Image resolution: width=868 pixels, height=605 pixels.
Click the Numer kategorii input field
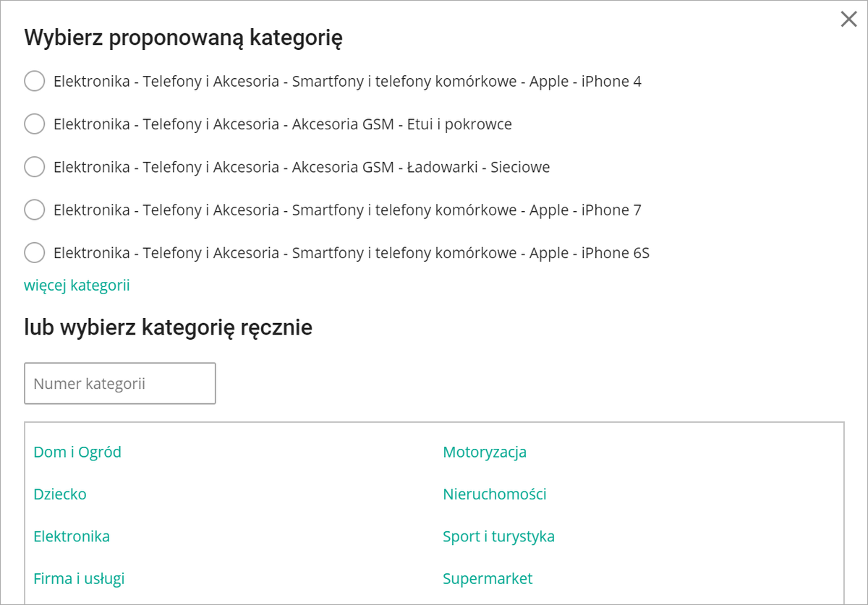[120, 383]
